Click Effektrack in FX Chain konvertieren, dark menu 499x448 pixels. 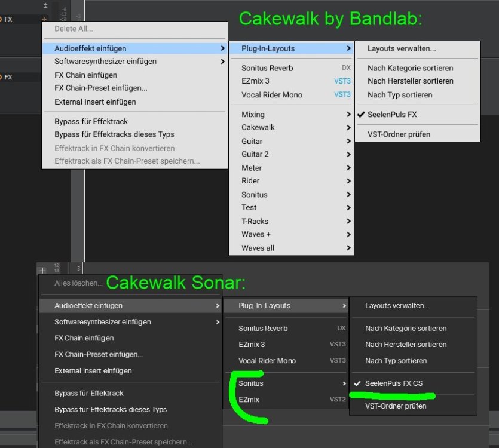click(130, 426)
